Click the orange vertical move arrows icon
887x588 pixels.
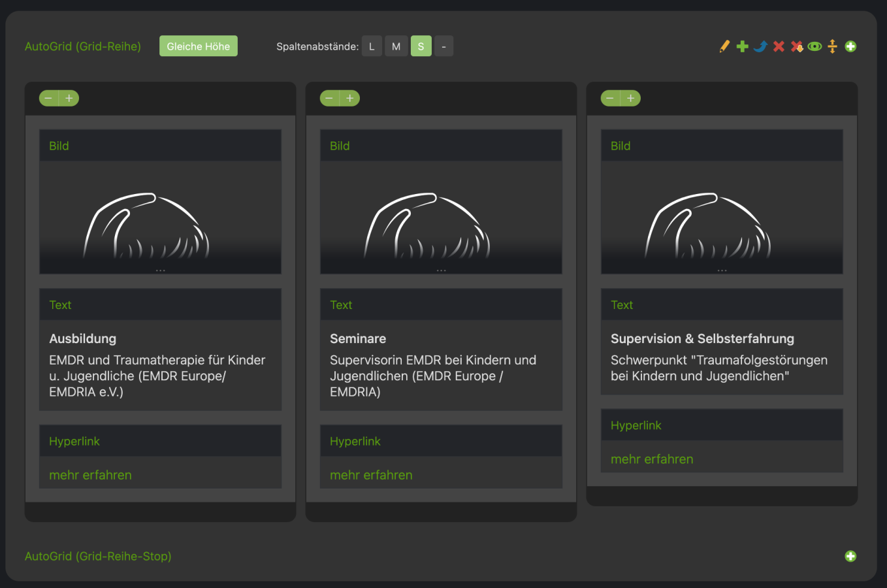(x=832, y=46)
